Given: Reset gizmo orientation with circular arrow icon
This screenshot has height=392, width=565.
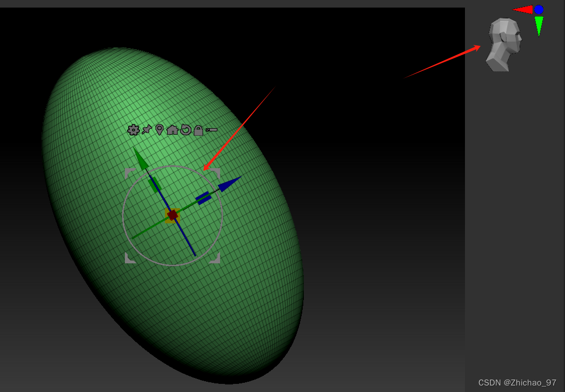Looking at the screenshot, I should [185, 130].
